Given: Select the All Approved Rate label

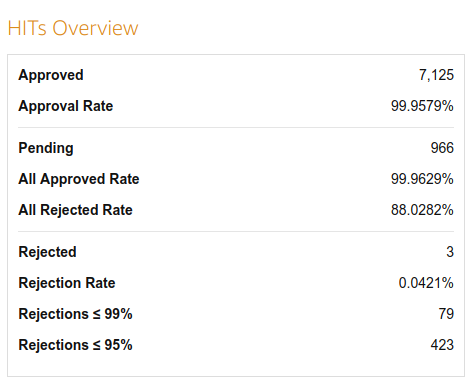Looking at the screenshot, I should tap(79, 179).
